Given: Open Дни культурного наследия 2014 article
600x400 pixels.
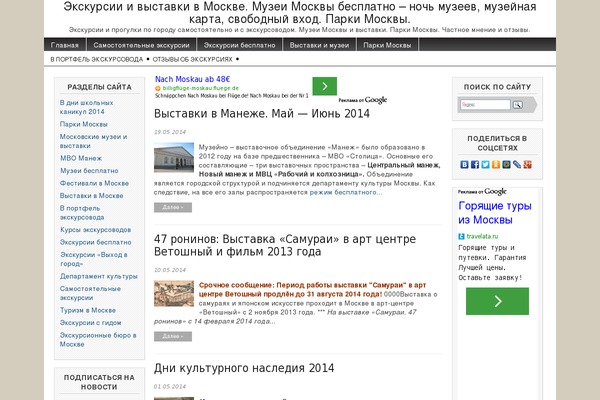Looking at the screenshot, I should (244, 368).
